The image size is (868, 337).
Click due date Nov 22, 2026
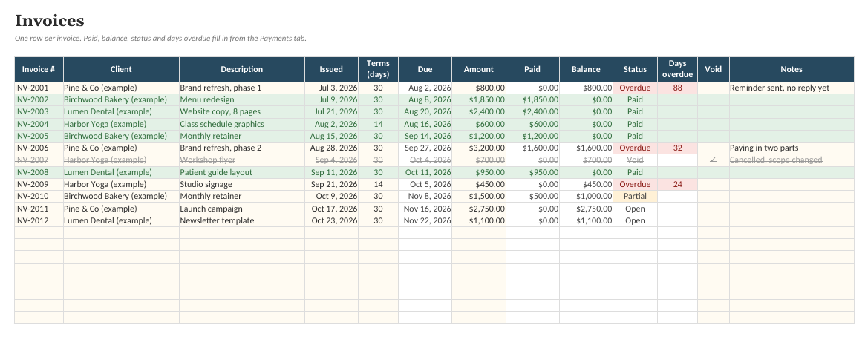[425, 220]
